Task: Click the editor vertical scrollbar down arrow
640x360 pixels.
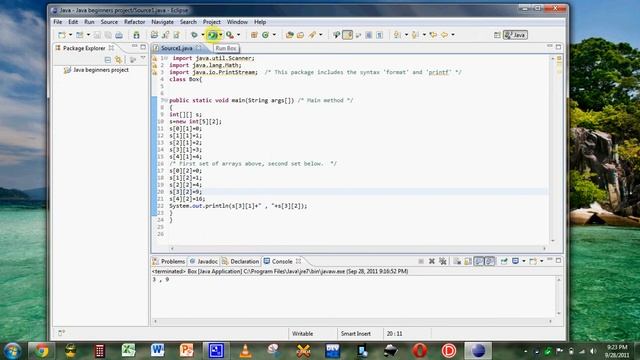Action: 553,241
